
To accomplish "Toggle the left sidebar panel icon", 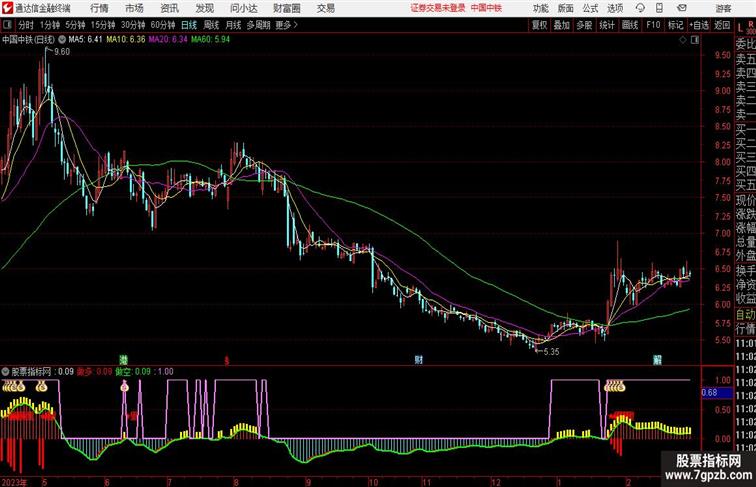I will point(7,25).
